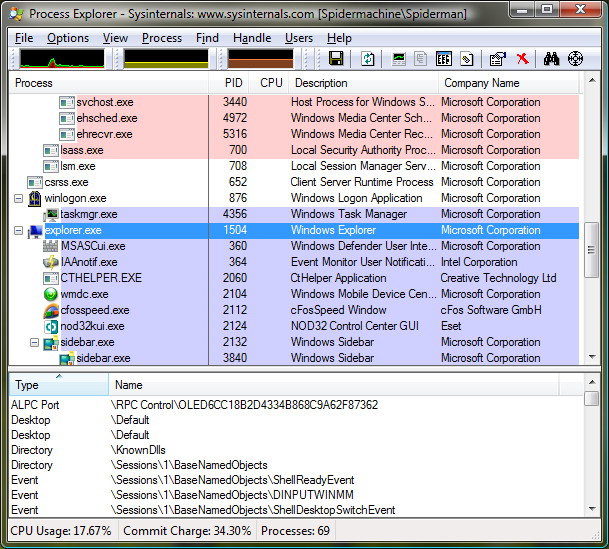609x549 pixels.
Task: Click the process list scrollbar thumb
Action: pyautogui.click(x=592, y=250)
